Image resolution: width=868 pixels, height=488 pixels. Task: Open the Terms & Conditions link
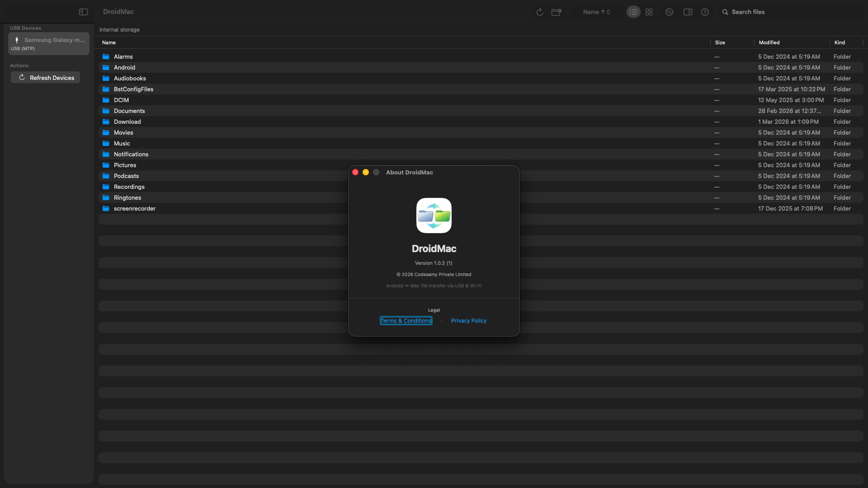[406, 320]
